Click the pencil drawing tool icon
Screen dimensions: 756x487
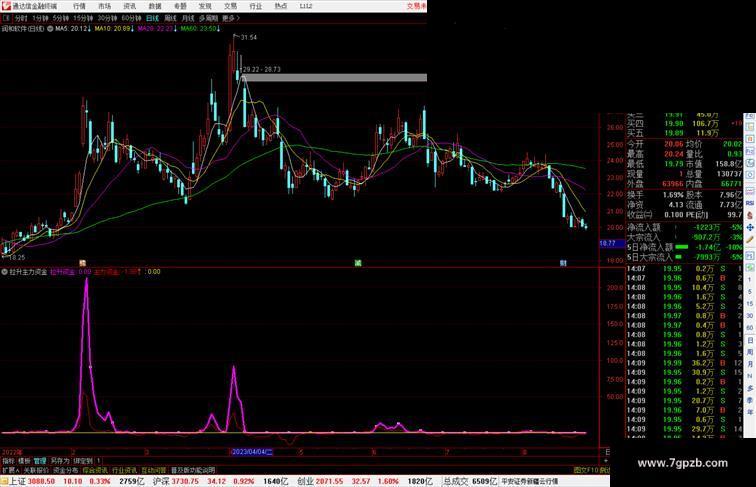tap(750, 239)
